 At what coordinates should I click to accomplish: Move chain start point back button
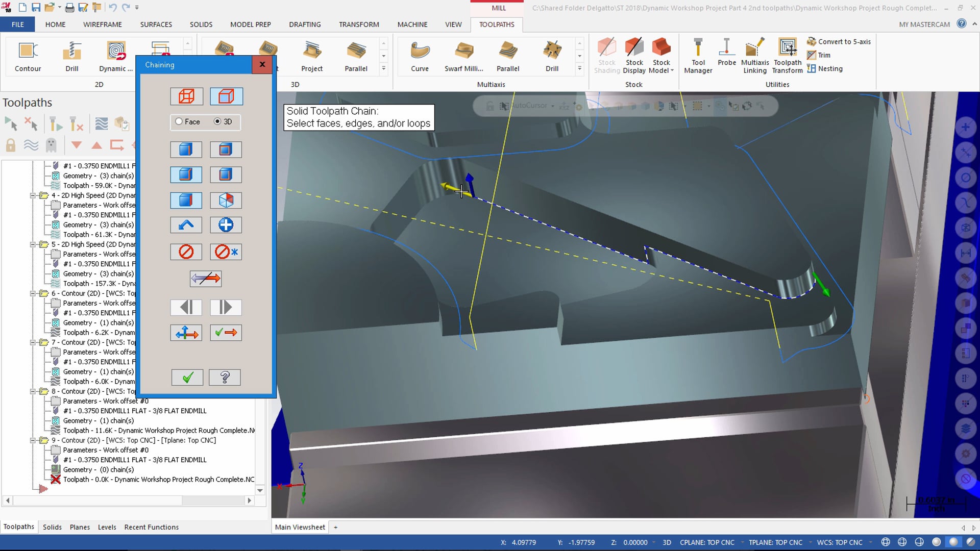(186, 307)
